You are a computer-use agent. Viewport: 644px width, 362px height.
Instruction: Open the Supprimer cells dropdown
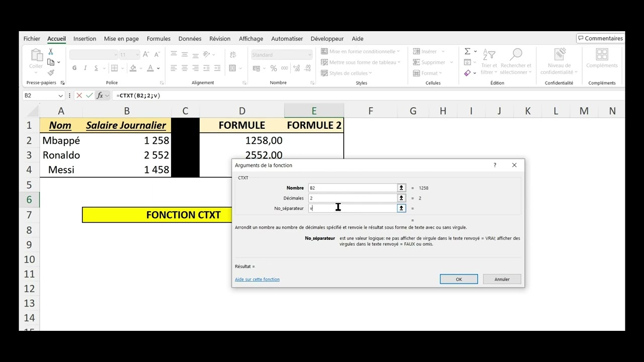(x=433, y=62)
